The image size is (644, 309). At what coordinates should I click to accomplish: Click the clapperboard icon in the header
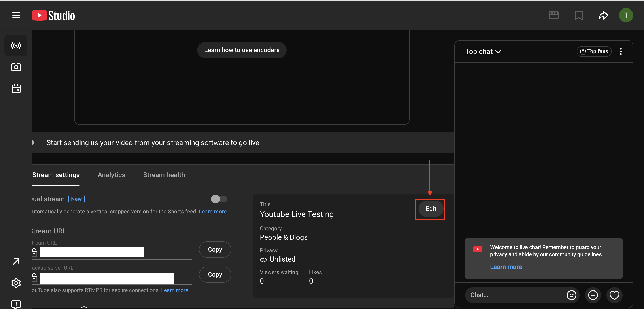click(553, 15)
